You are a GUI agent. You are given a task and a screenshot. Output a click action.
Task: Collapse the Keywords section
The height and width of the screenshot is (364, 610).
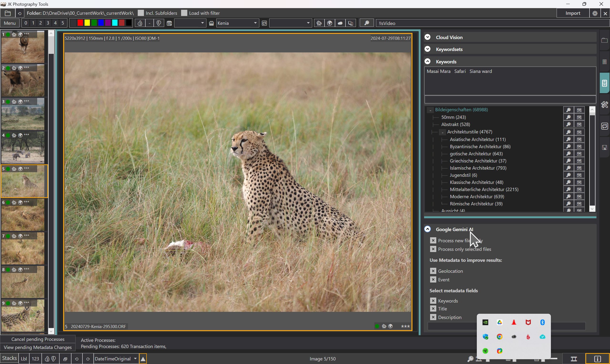point(427,61)
